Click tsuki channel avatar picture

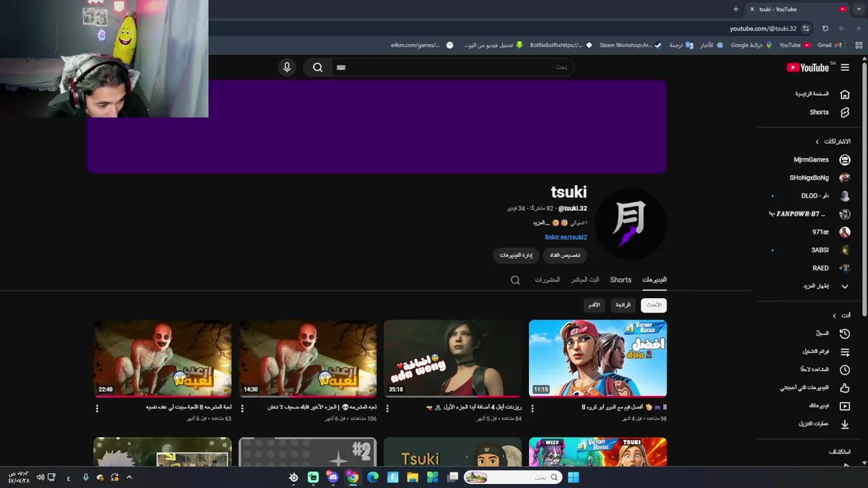point(630,223)
